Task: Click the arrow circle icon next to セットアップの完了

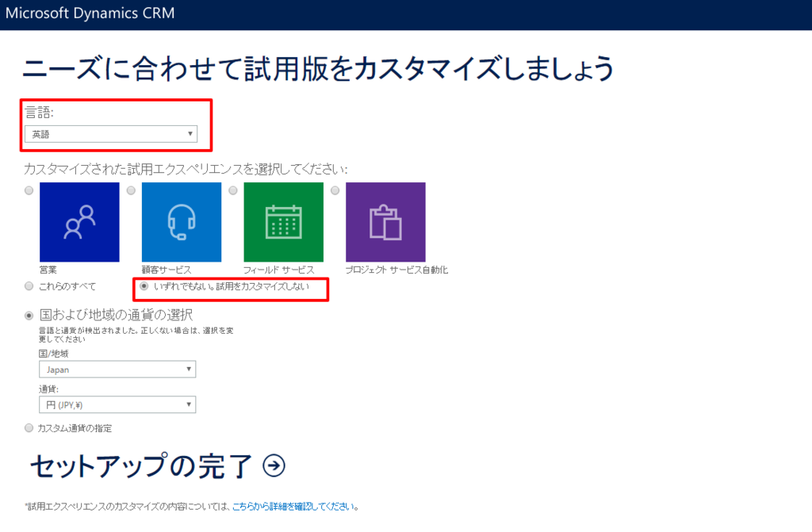Action: 274,465
